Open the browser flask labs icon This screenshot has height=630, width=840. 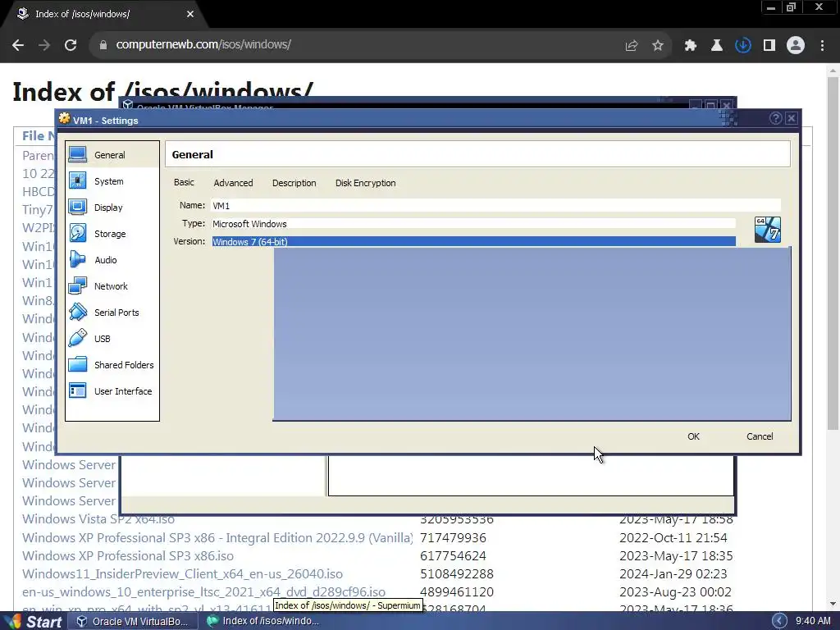(x=717, y=46)
